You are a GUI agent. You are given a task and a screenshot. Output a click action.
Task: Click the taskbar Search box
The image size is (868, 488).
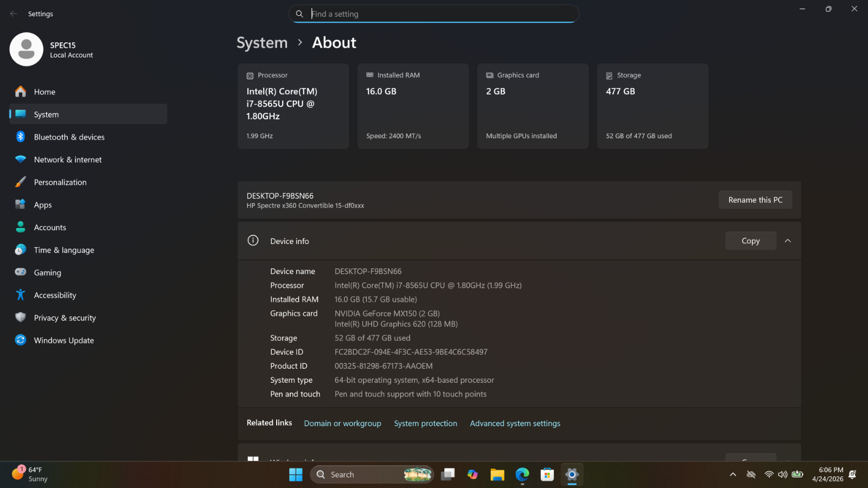tap(372, 474)
